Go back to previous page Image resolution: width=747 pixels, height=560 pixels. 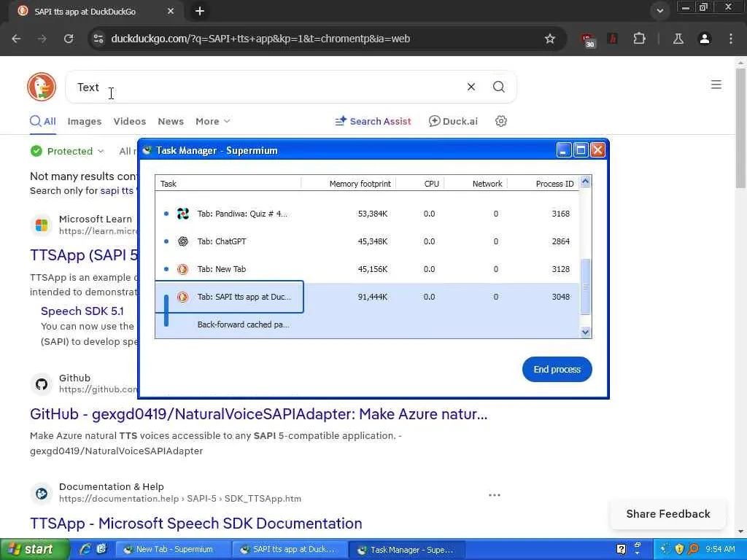(x=16, y=39)
